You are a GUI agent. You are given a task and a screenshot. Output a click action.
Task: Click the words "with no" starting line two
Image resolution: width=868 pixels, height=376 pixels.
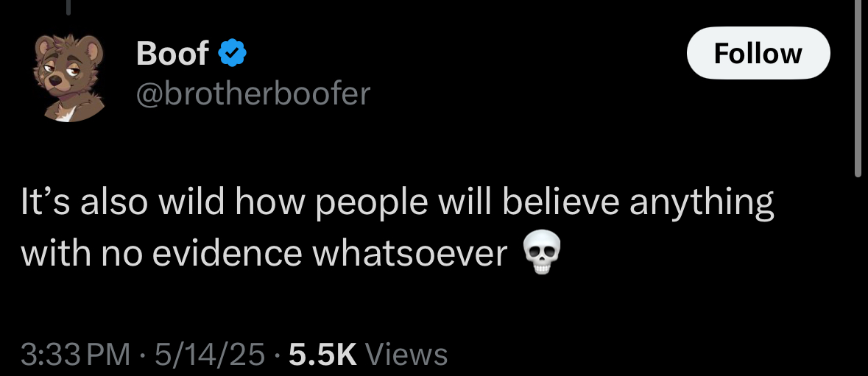82,253
